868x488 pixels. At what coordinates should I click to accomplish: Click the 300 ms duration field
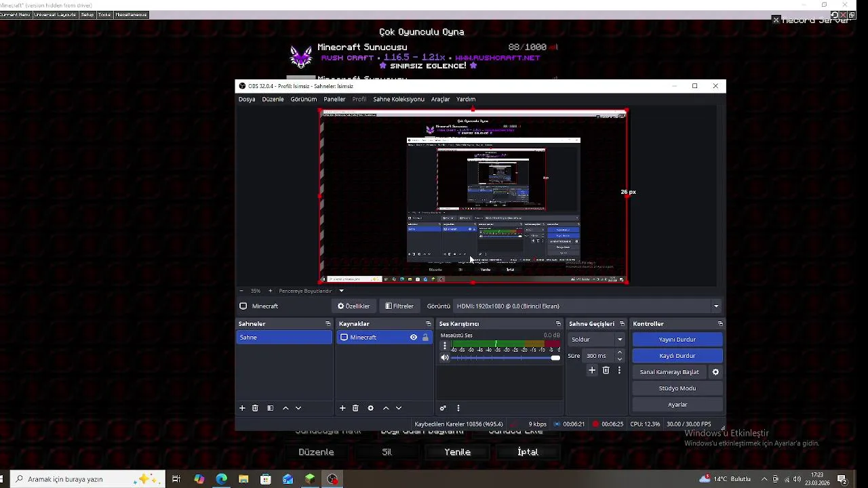tap(598, 356)
